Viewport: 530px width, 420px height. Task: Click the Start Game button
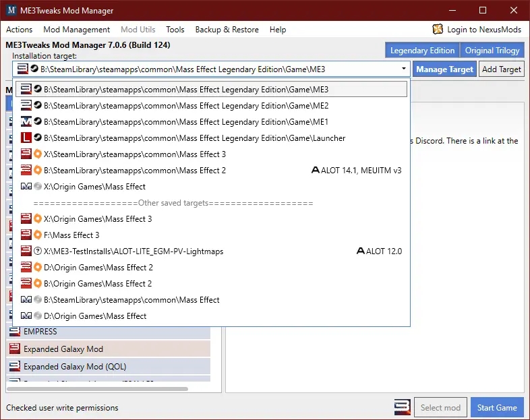497,407
